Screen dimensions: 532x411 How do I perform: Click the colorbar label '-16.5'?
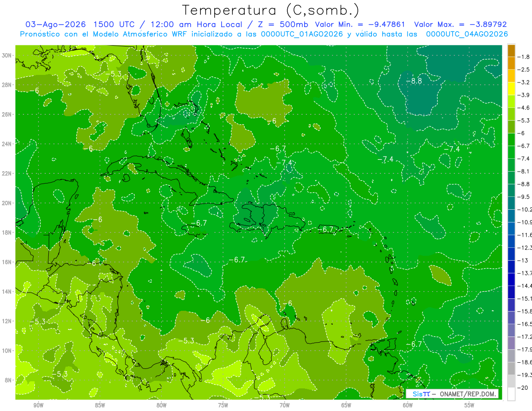click(x=524, y=324)
